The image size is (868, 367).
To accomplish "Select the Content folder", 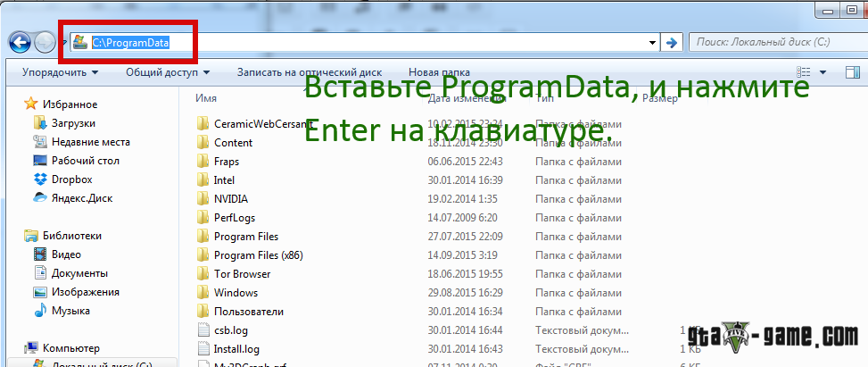I will (x=233, y=143).
